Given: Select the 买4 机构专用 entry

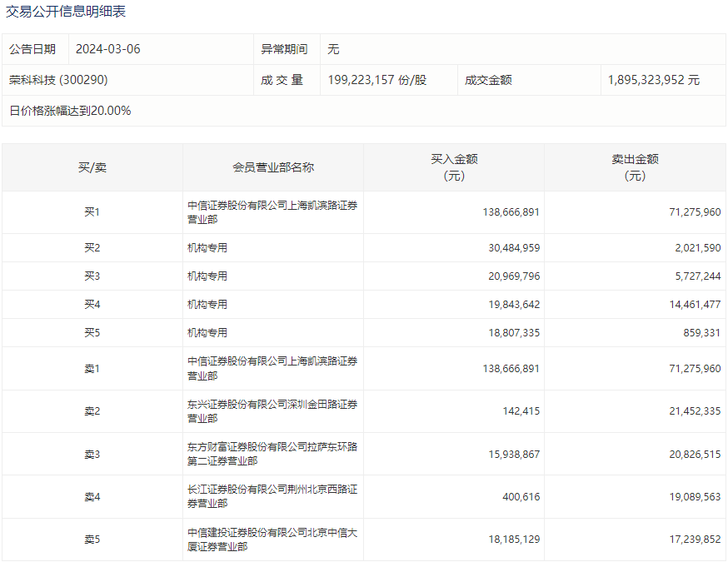Looking at the screenshot, I should coord(207,305).
